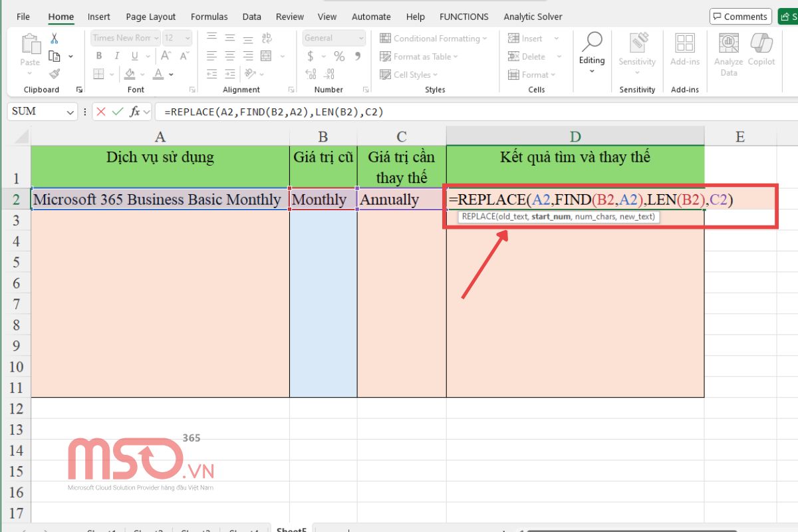Open the Copy options dropdown arrow
The height and width of the screenshot is (532, 798).
click(x=70, y=57)
